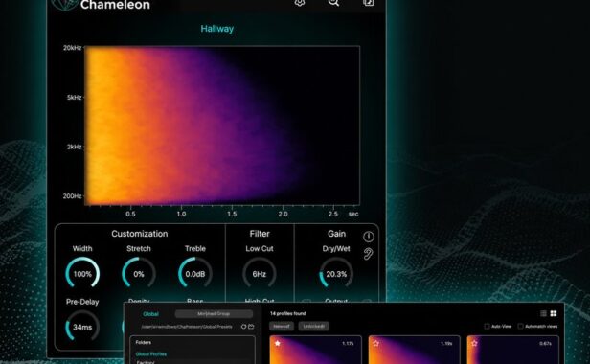Image resolution: width=590 pixels, height=364 pixels.
Task: Click the Unlocked filter button
Action: click(314, 326)
